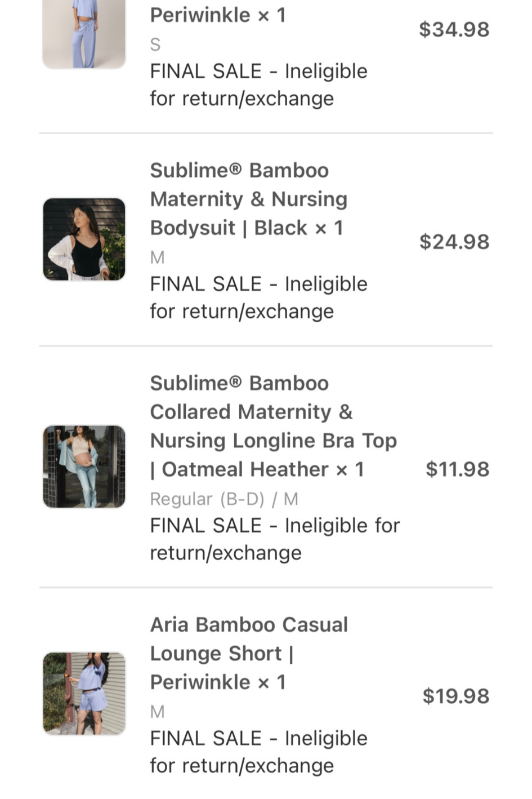The height and width of the screenshot is (799, 532).
Task: Click the $24.98 bodysuit price
Action: 454,242
